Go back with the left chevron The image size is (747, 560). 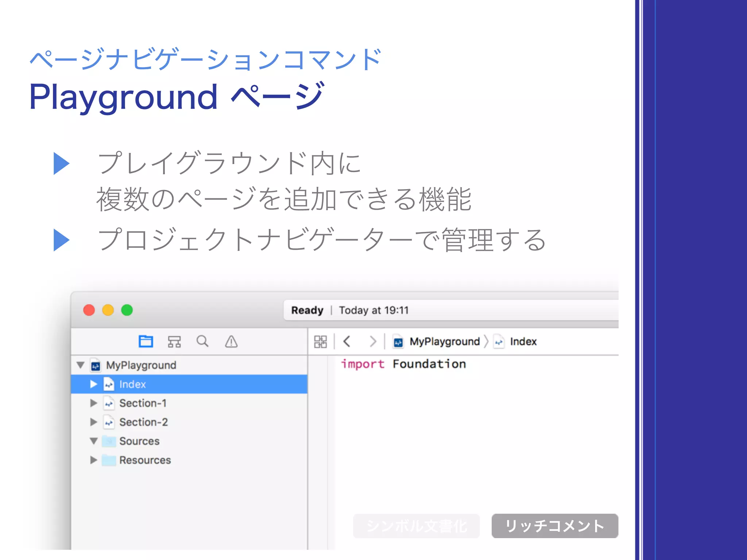tap(347, 342)
